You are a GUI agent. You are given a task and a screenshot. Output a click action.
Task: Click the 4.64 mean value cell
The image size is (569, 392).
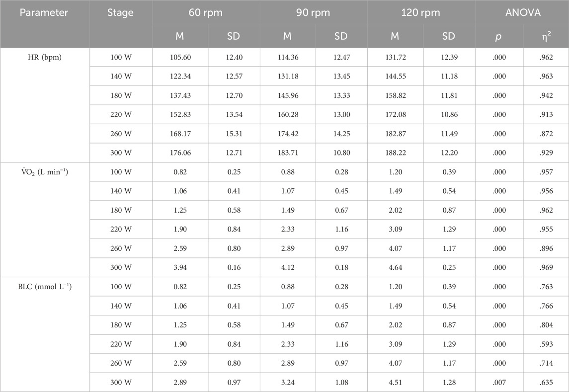coord(396,267)
